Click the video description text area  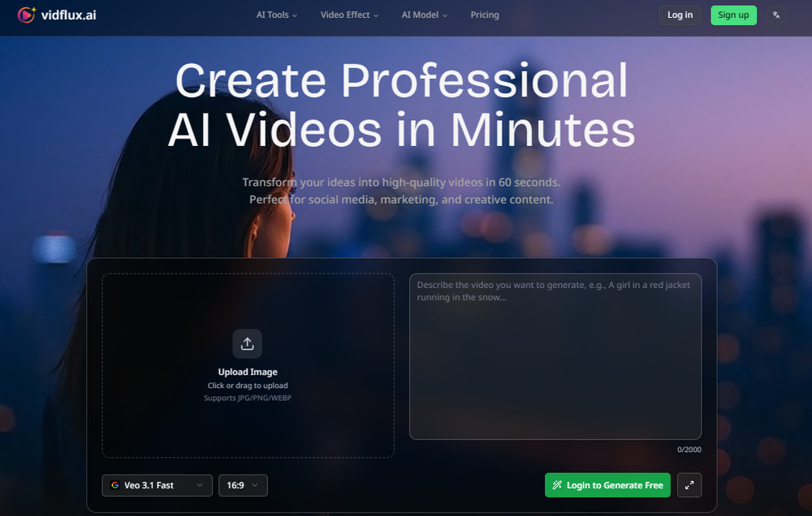555,357
